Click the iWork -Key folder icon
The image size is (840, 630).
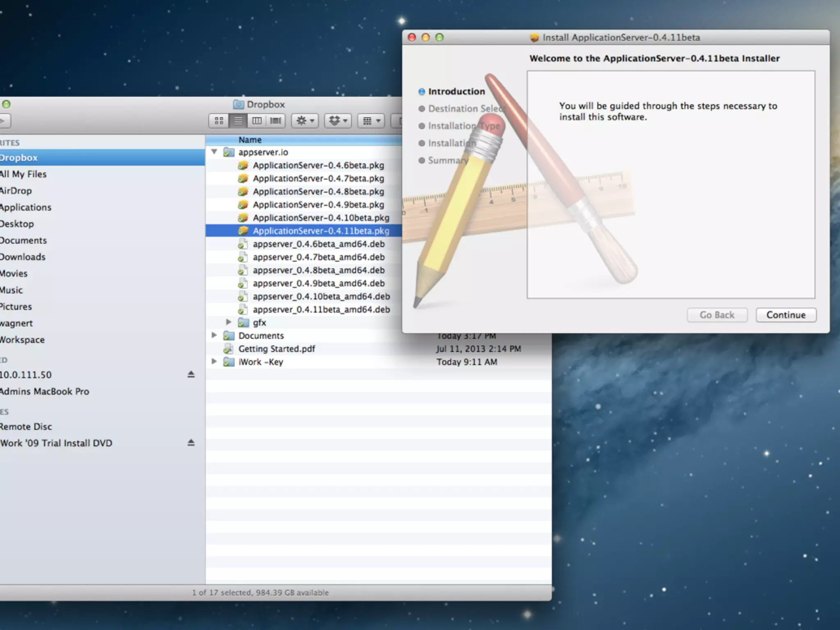click(x=228, y=362)
